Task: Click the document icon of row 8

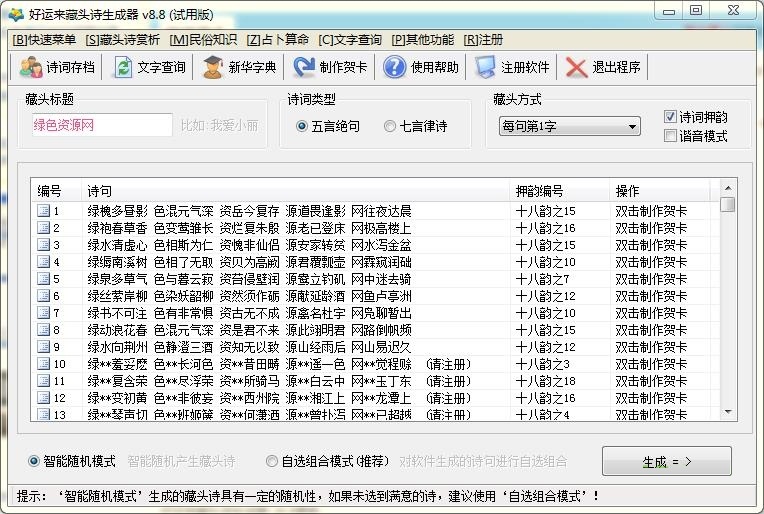Action: (43, 330)
